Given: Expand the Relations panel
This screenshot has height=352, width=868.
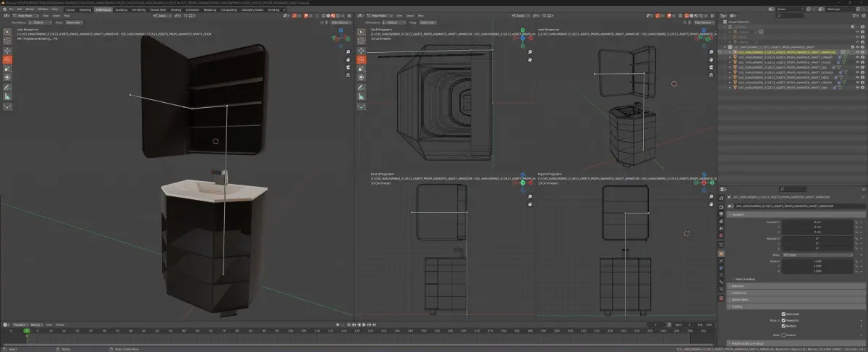Looking at the screenshot, I should (x=796, y=285).
